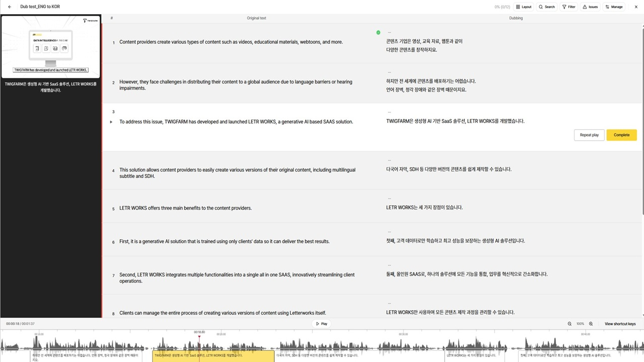This screenshot has width=644, height=362.
Task: Select row 2 text starting However, they face
Action: pos(235,85)
